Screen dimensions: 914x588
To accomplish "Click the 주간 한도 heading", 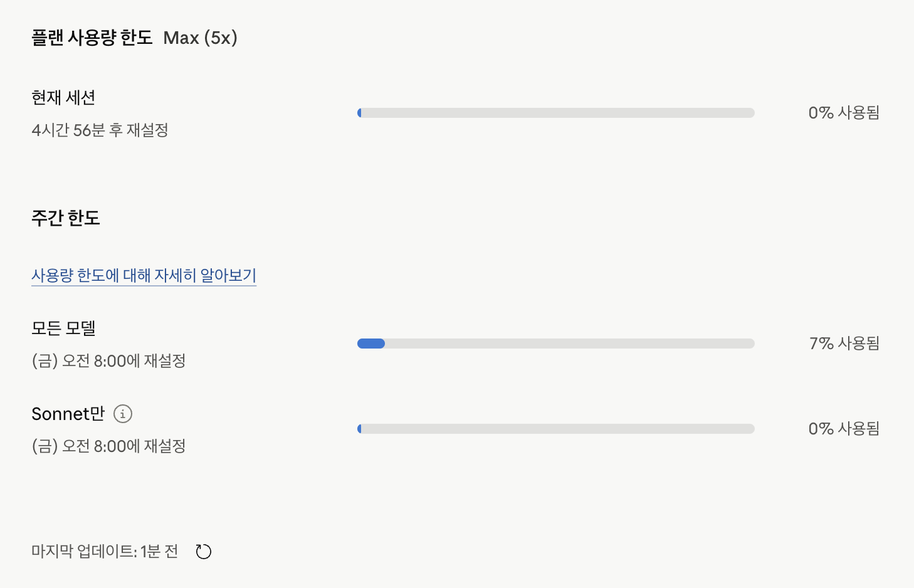I will click(x=66, y=218).
